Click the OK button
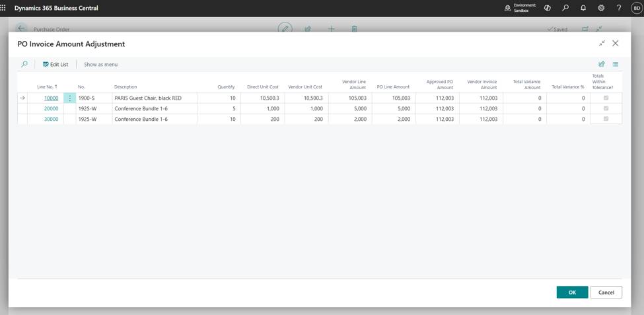The height and width of the screenshot is (315, 644). (572, 293)
